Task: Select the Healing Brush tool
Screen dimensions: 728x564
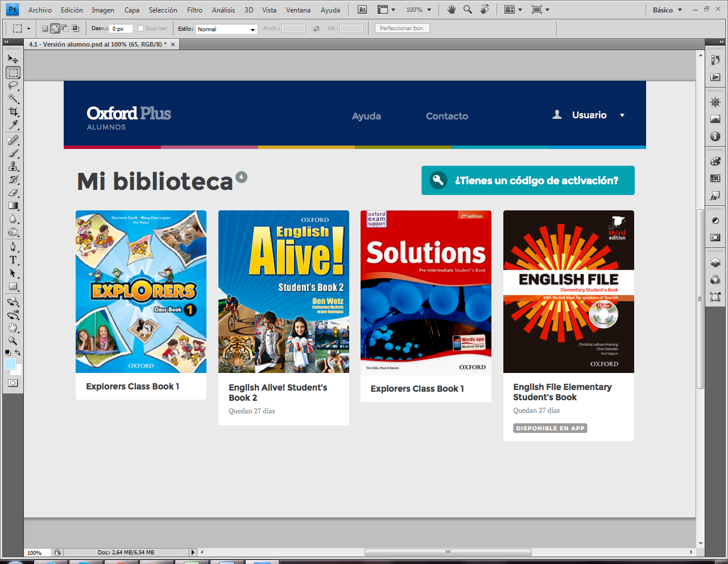Action: (13, 140)
